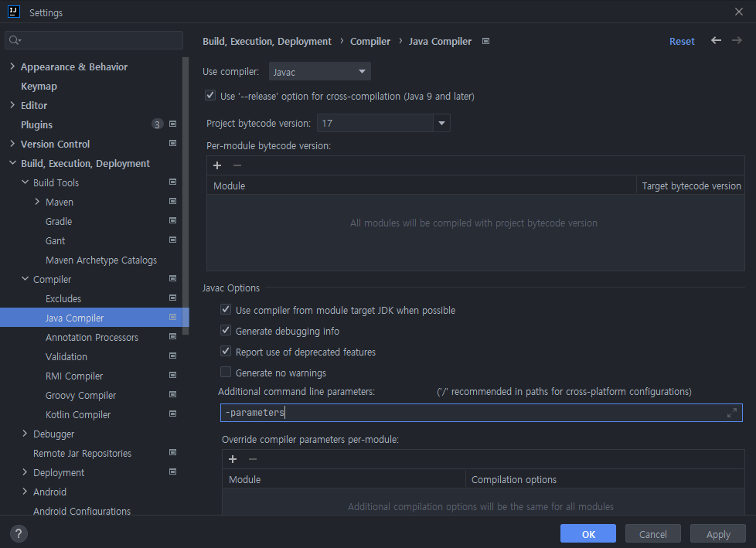Open Annotation Processors settings

[x=92, y=337]
